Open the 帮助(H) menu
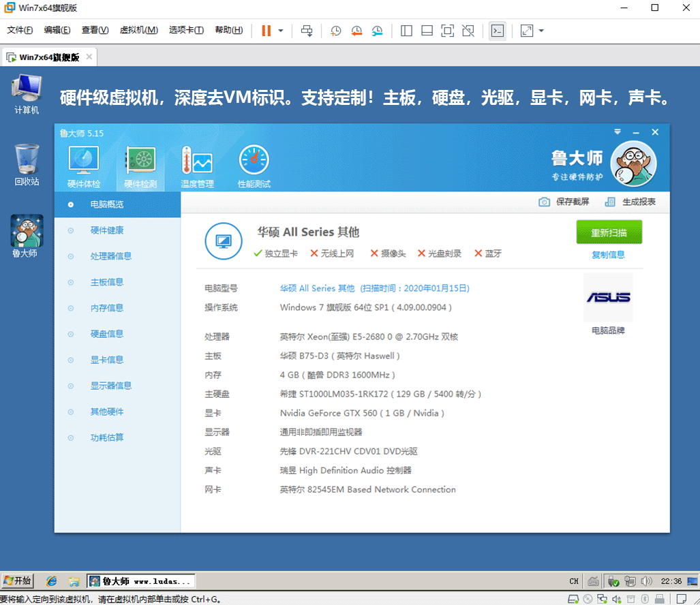This screenshot has width=700, height=605. point(229,30)
